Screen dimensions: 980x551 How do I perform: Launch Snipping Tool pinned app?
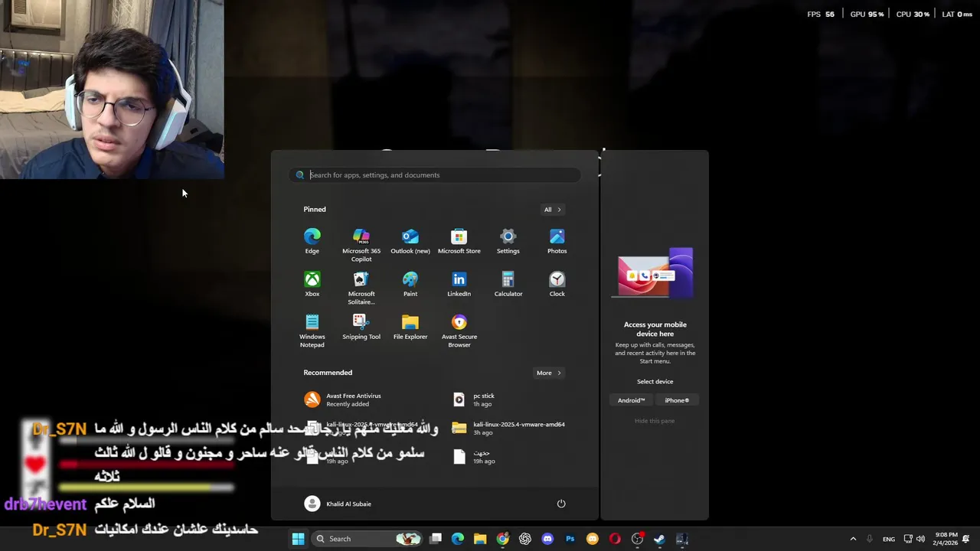[361, 327]
